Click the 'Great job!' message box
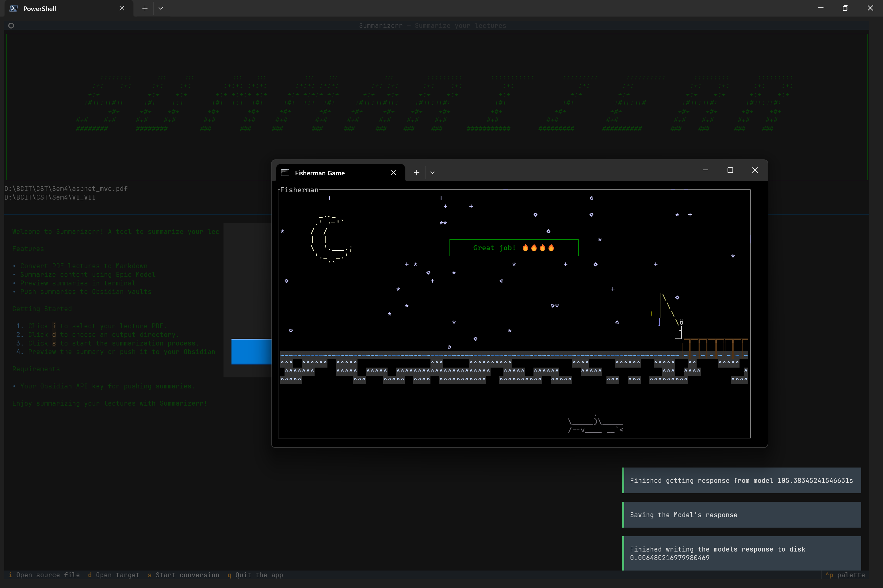Image resolution: width=883 pixels, height=588 pixels. pos(514,248)
